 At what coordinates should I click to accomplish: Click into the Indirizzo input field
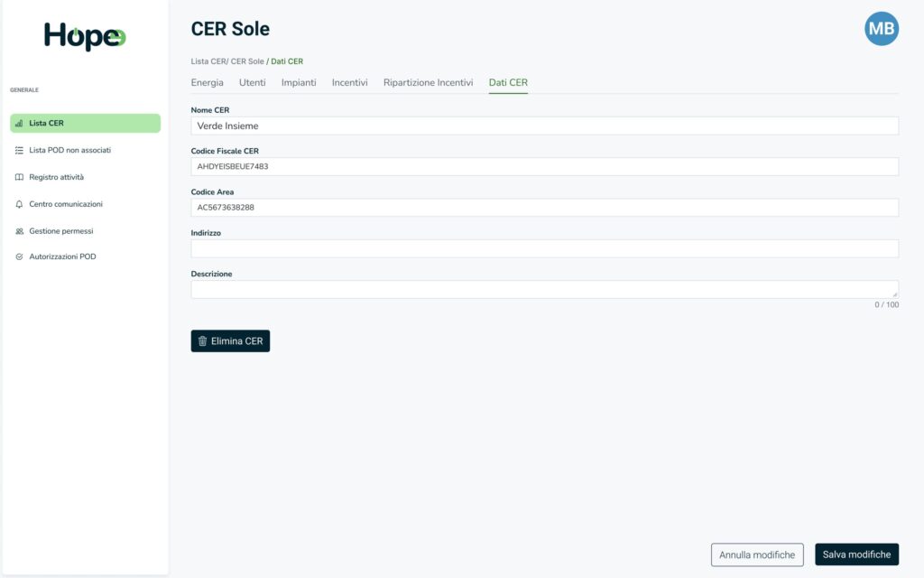[x=544, y=248]
